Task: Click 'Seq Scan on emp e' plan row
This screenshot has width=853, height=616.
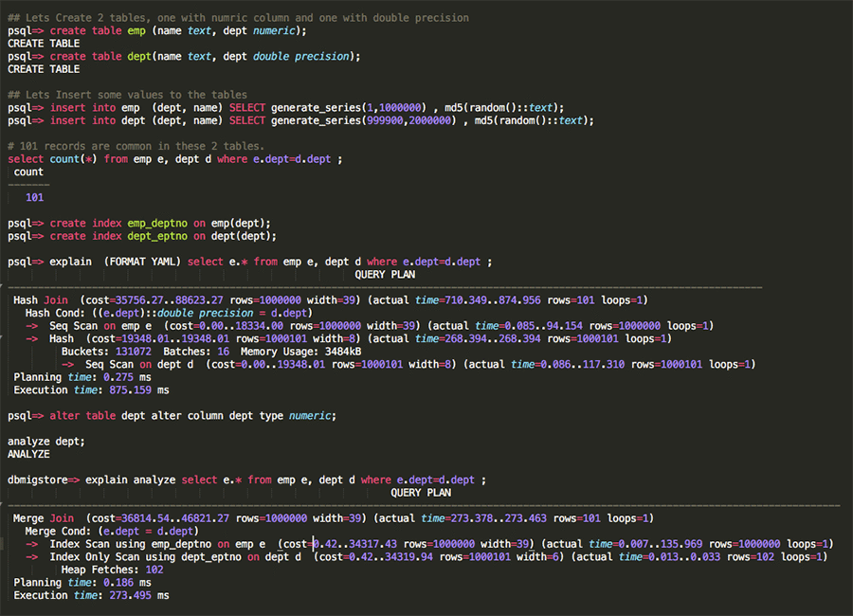Action: click(x=370, y=326)
